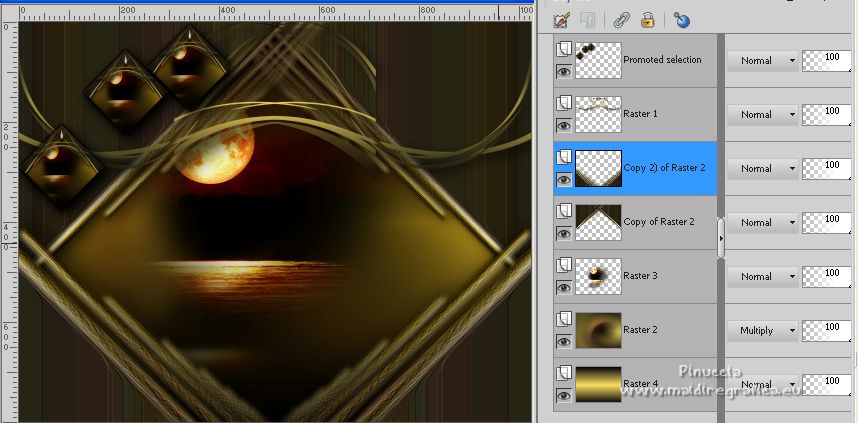Click opacity slider of Raster 2 layer
Viewport: 858px width, 423px height.
827,331
